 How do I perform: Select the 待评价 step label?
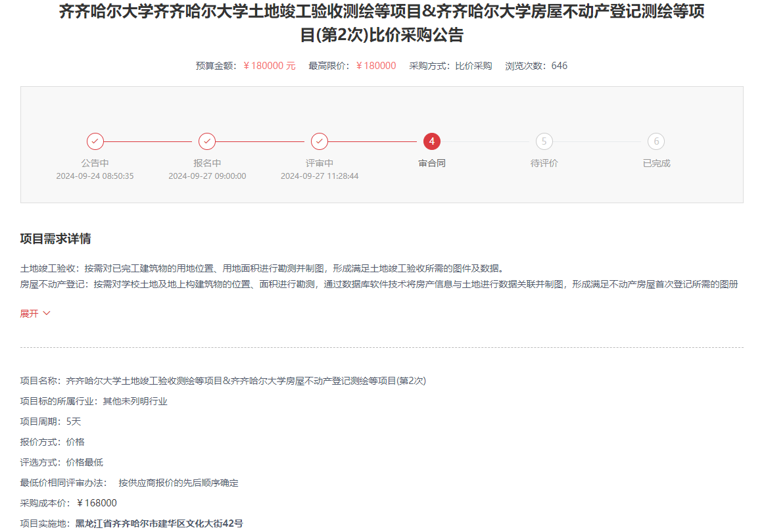[544, 163]
